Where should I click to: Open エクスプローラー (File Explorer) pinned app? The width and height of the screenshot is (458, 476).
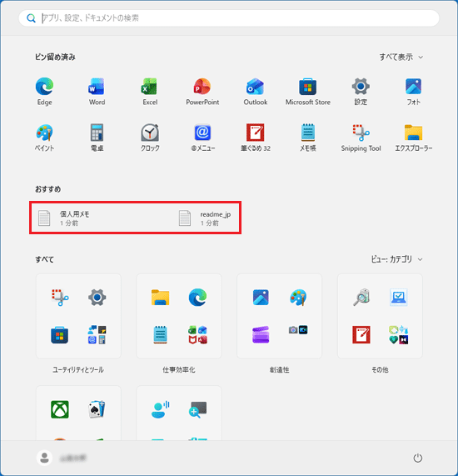pyautogui.click(x=413, y=138)
